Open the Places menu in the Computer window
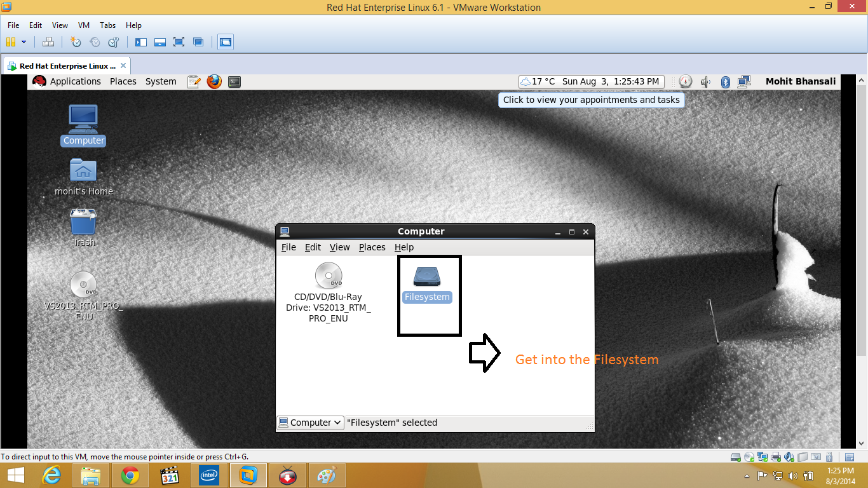The height and width of the screenshot is (488, 868). tap(372, 247)
